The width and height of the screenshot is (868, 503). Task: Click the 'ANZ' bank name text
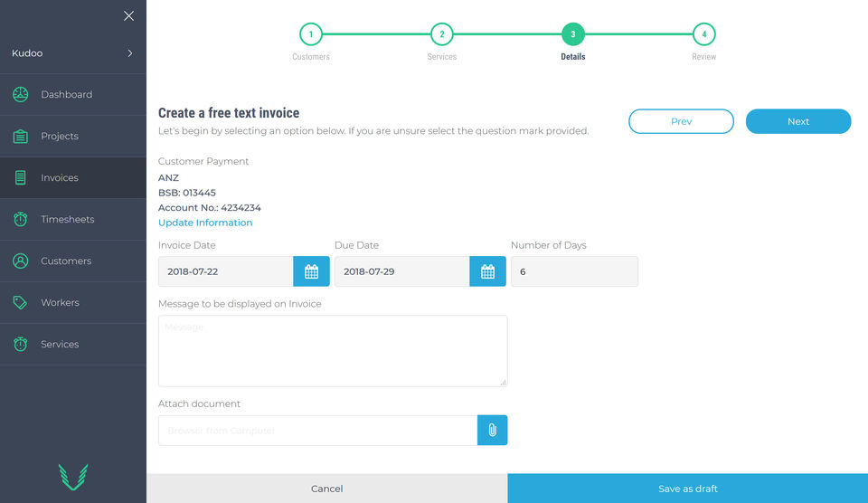click(168, 178)
